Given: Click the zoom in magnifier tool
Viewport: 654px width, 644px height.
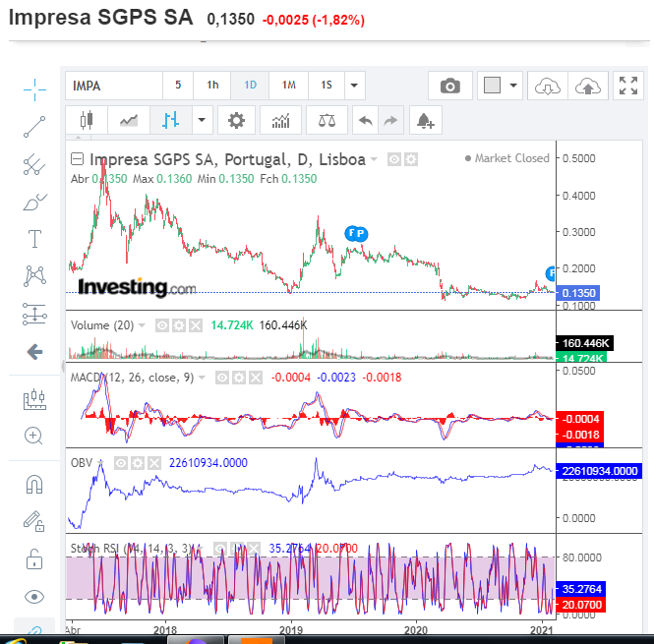Looking at the screenshot, I should tap(33, 437).
